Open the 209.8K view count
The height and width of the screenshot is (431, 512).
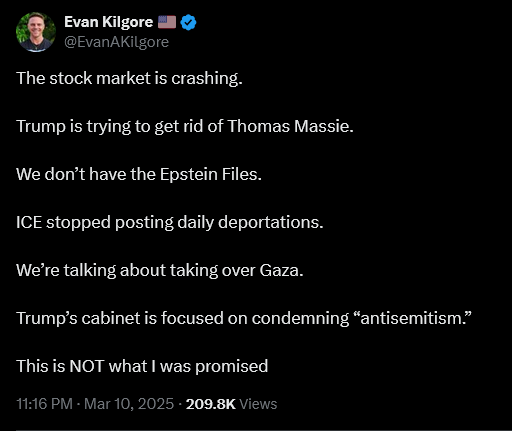pyautogui.click(x=211, y=404)
